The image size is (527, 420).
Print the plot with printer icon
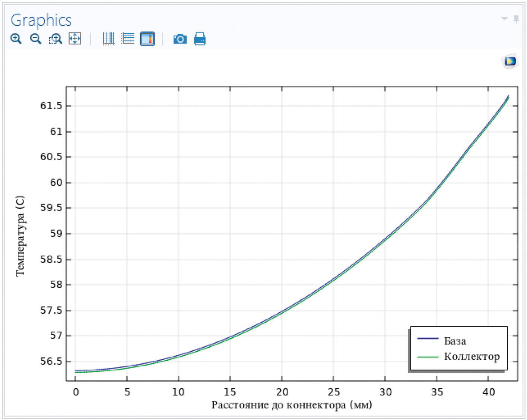tap(200, 39)
